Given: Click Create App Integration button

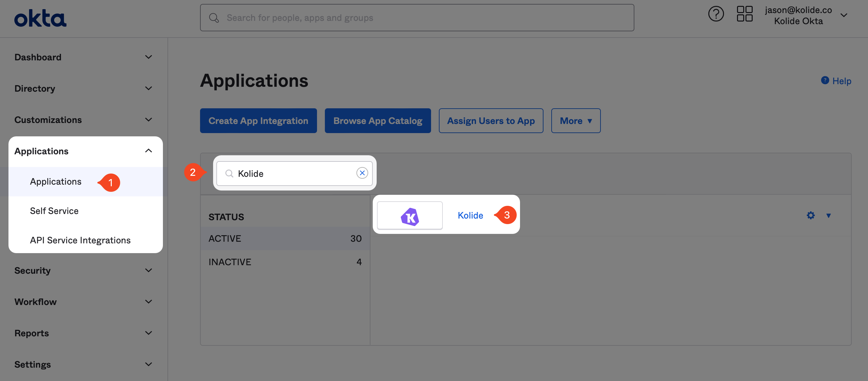Looking at the screenshot, I should 258,121.
